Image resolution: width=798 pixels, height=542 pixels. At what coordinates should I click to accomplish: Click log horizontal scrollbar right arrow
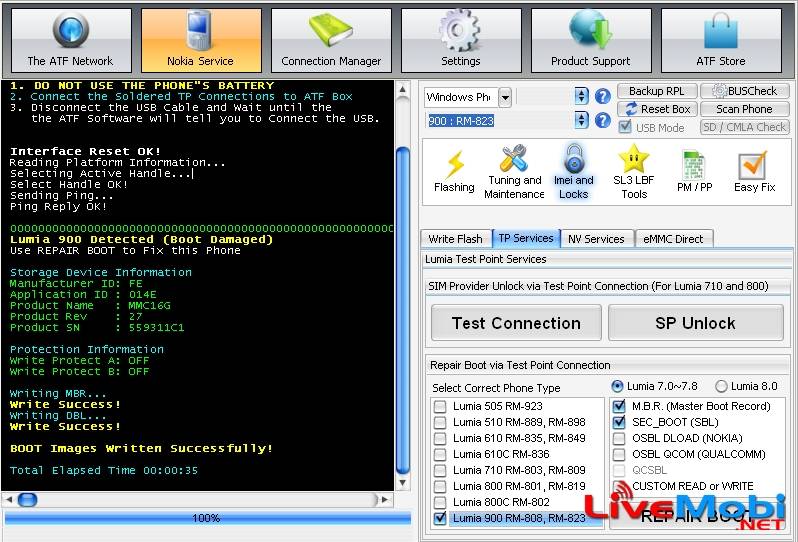pos(385,500)
